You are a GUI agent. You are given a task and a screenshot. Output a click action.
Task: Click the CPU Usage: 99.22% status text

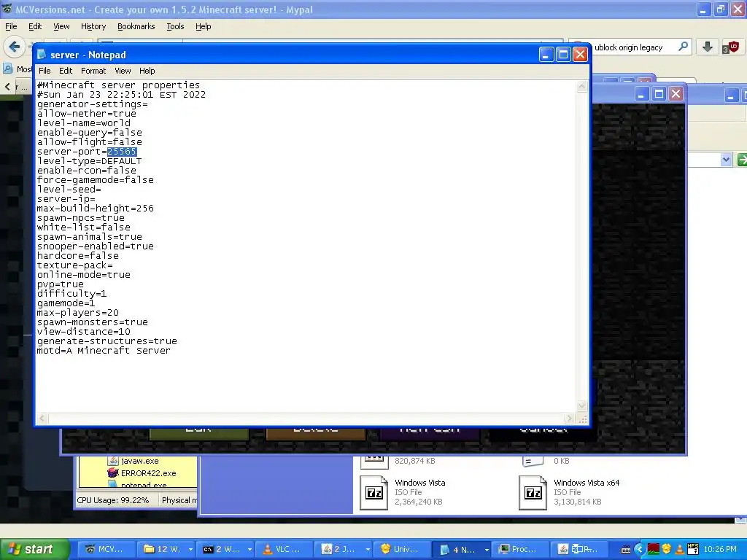coord(113,500)
